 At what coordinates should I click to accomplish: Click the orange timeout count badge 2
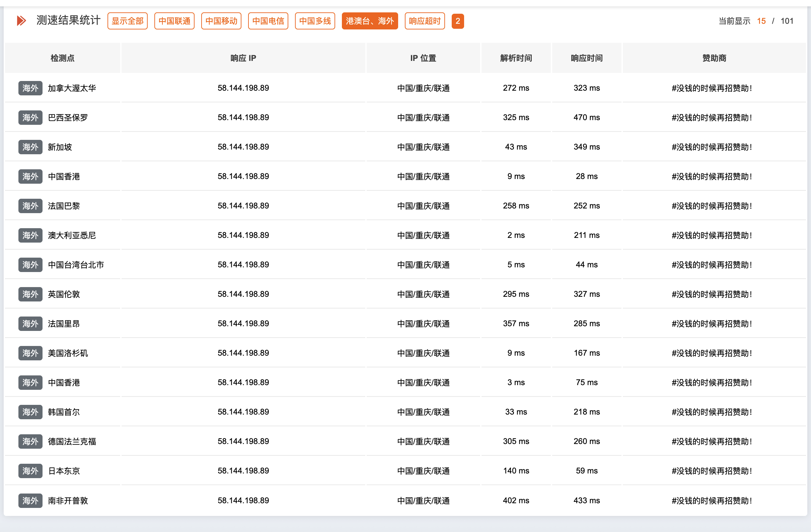(x=458, y=21)
